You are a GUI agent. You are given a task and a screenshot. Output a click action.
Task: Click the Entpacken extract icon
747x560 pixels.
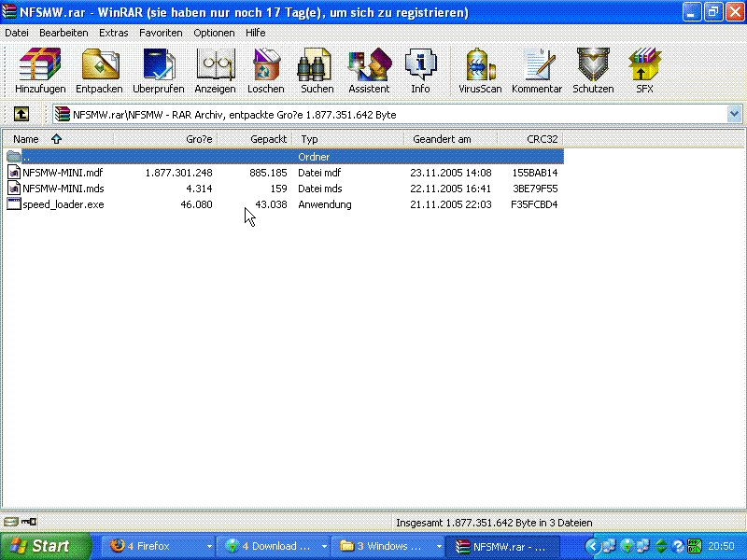99,71
